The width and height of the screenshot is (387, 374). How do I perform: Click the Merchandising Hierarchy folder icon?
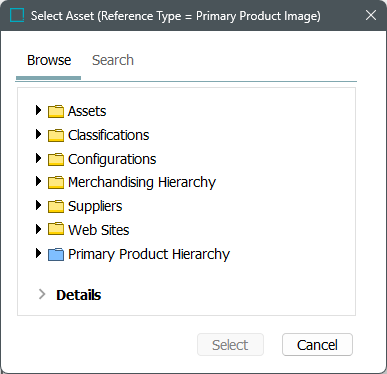(x=56, y=182)
